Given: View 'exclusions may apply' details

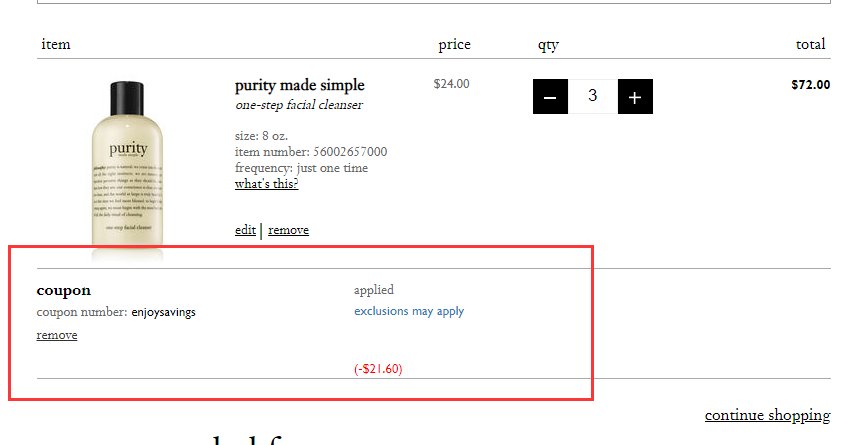Looking at the screenshot, I should (x=409, y=311).
